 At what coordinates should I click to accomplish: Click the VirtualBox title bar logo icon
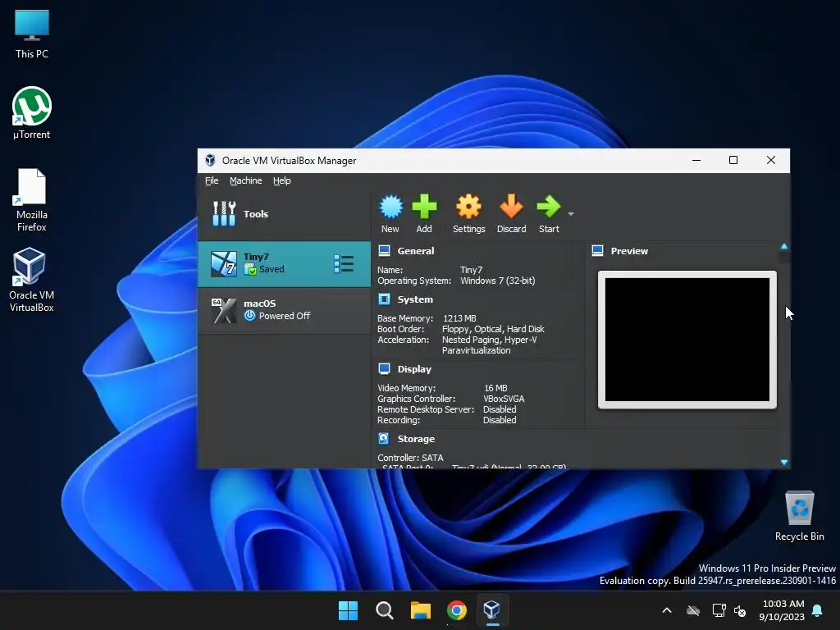[x=210, y=160]
